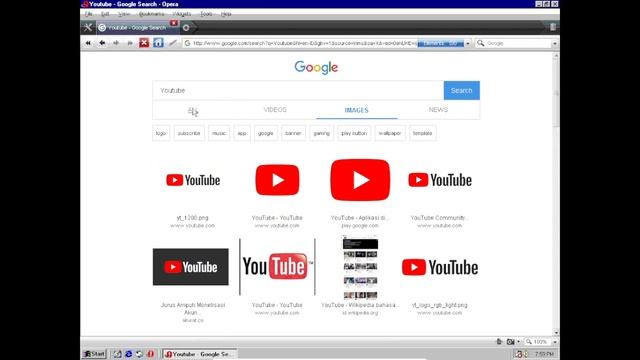Click the id.wikipedia.org source link
This screenshot has height=360, width=640.
pyautogui.click(x=360, y=313)
